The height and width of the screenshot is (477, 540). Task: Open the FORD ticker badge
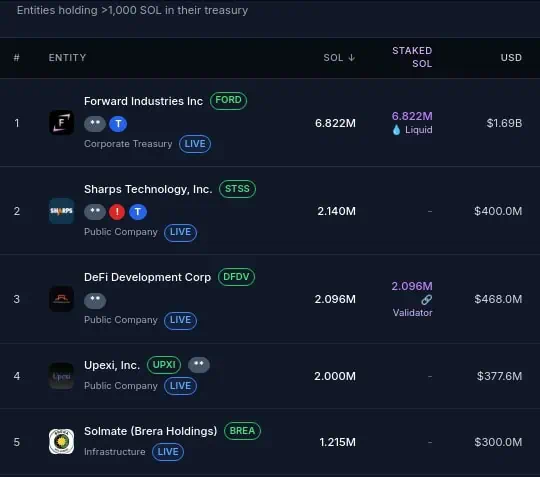[228, 101]
